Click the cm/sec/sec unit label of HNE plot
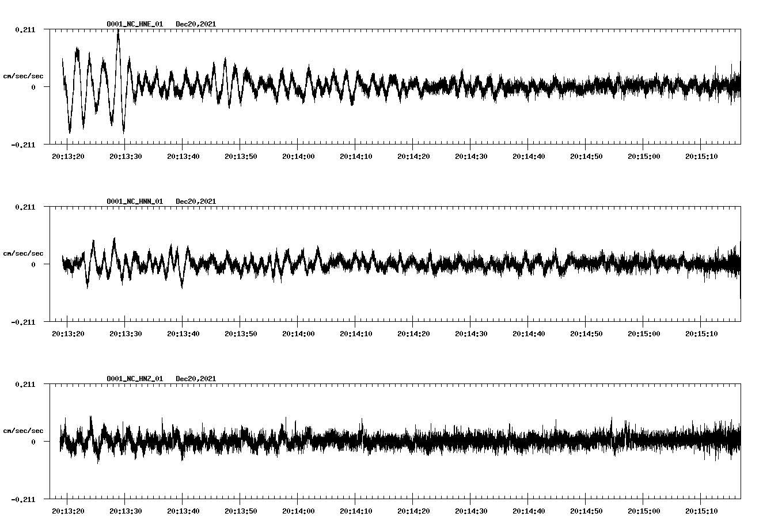The width and height of the screenshot is (782, 532). (x=23, y=76)
